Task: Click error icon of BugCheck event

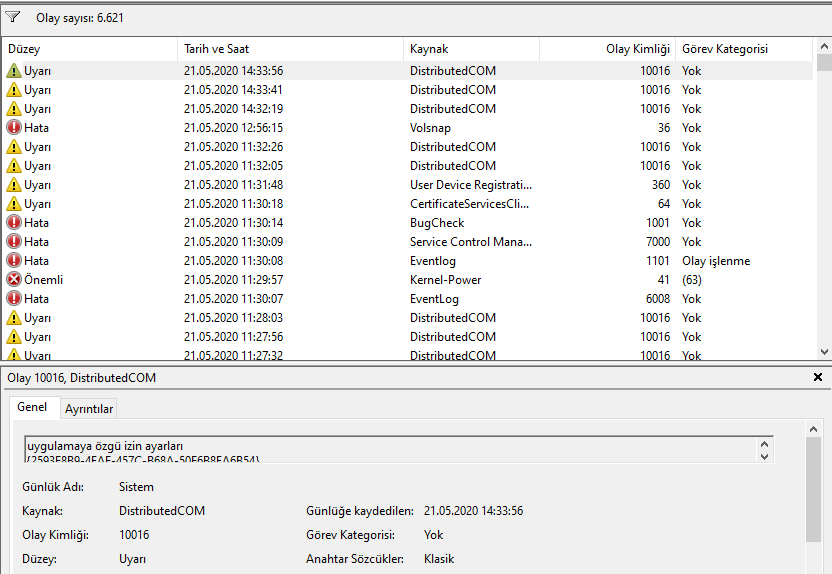Action: tap(14, 223)
